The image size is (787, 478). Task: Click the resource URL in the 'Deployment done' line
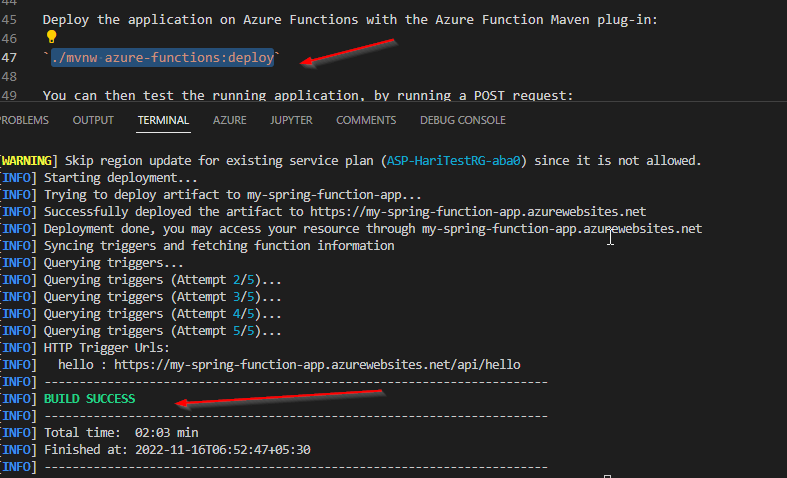(562, 228)
